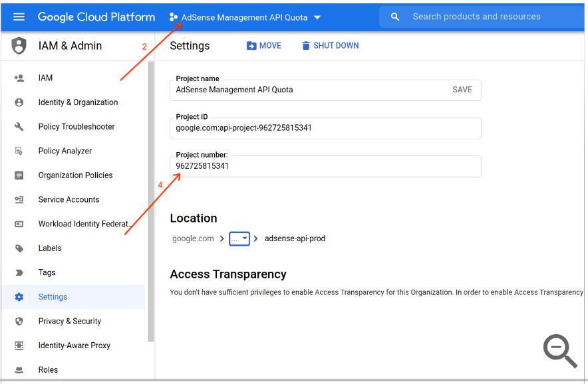Image resolution: width=588 pixels, height=384 pixels.
Task: Click the Policy Troubleshooter wrench icon
Action: (19, 127)
